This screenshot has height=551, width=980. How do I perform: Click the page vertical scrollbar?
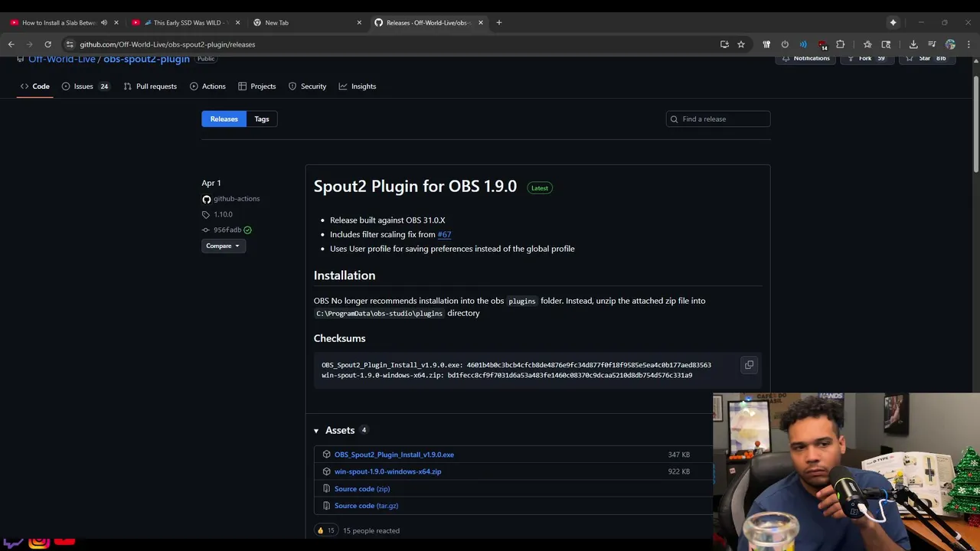point(975,125)
